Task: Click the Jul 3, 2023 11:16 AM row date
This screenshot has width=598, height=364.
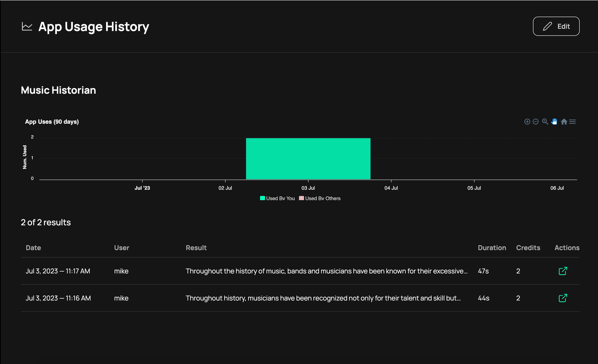Action: [x=58, y=298]
